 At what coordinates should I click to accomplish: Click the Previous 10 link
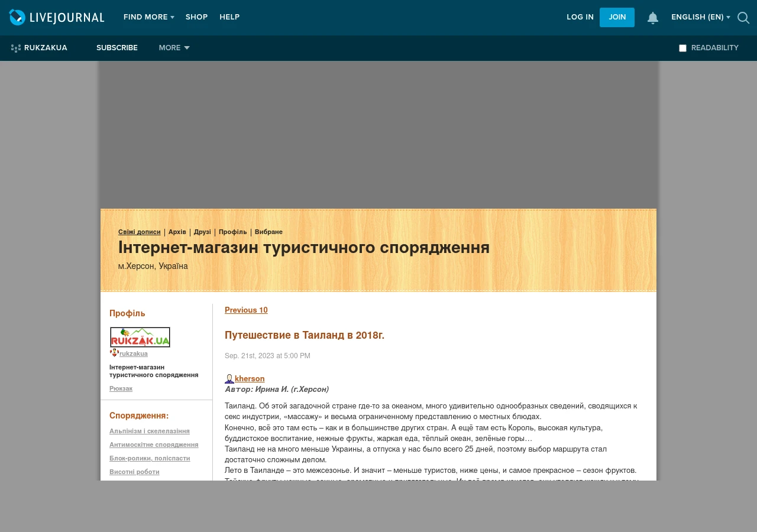pos(246,310)
